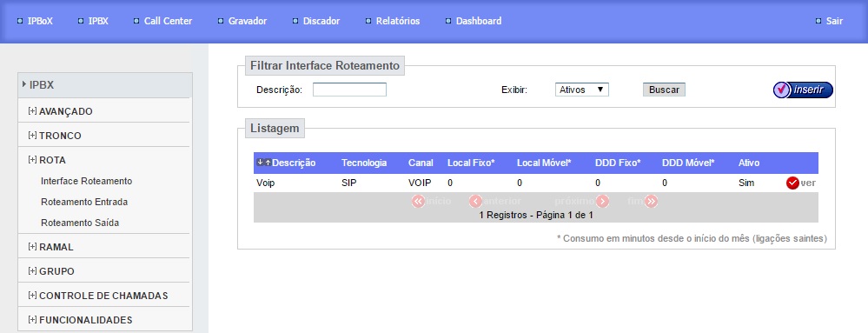Screen dimensions: 868x333
Task: Click the Canal column header
Action: pos(421,163)
